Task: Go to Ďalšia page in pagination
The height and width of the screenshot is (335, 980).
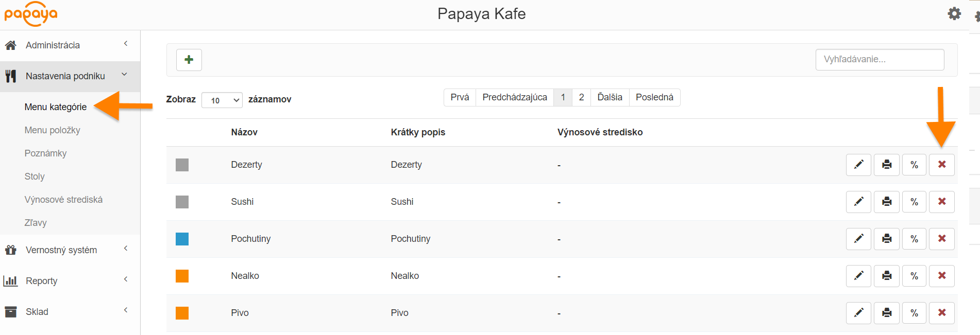Action: pyautogui.click(x=610, y=97)
